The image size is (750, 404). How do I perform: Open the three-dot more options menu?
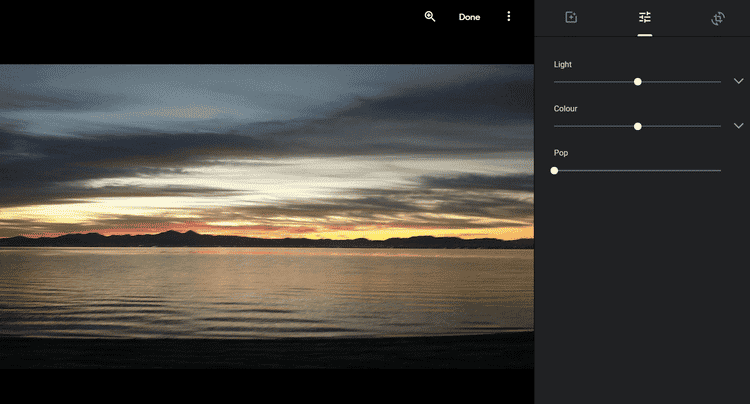[509, 17]
